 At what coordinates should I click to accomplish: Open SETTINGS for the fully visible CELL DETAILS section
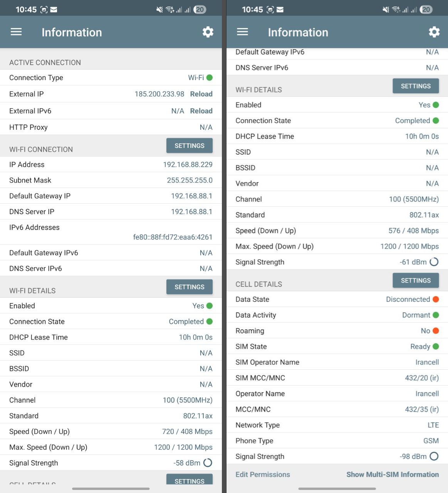416,280
